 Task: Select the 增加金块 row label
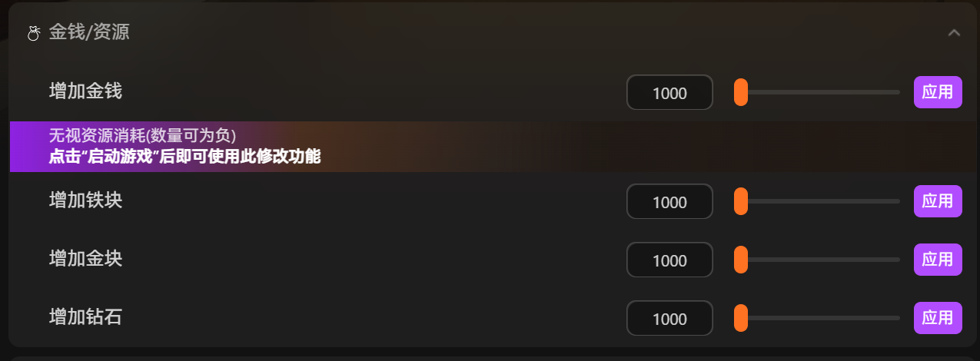coord(85,260)
